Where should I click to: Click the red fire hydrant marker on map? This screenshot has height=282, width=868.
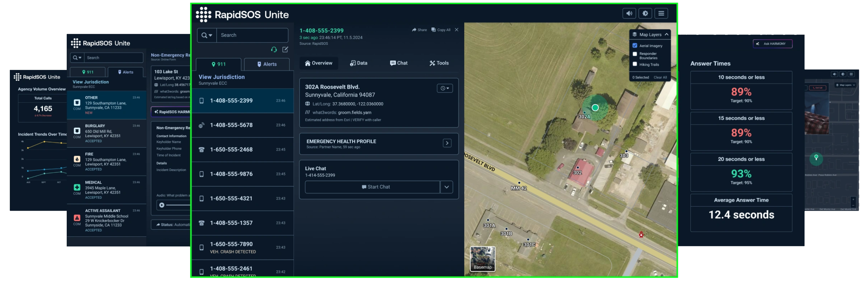pos(641,235)
